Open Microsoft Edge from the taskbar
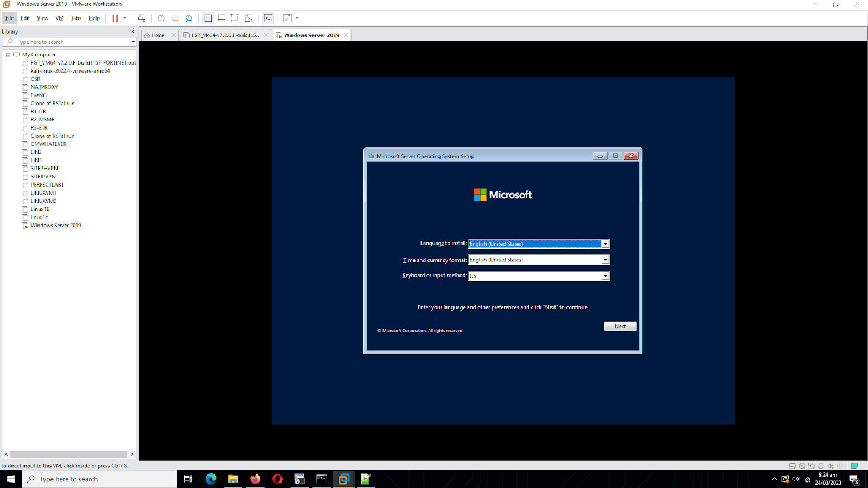 (x=211, y=479)
